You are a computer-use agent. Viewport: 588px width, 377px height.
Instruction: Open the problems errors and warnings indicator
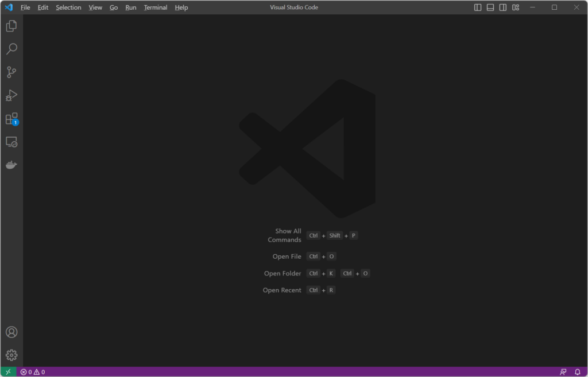tap(33, 372)
